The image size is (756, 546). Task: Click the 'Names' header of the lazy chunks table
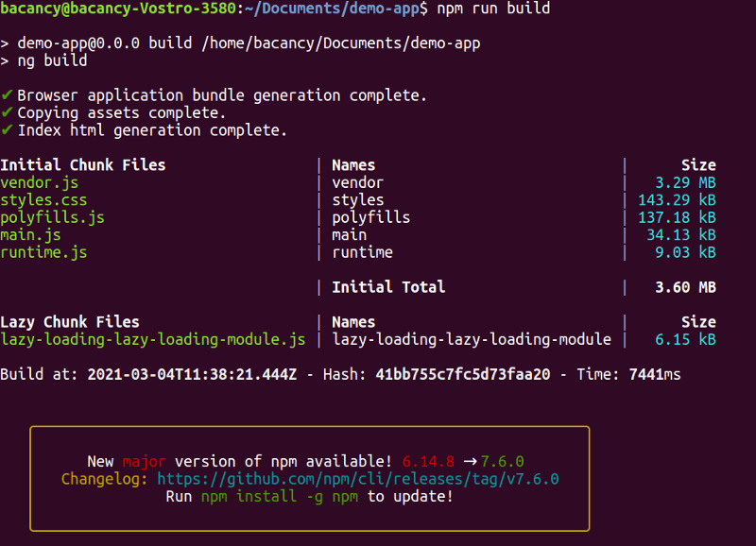tap(353, 322)
